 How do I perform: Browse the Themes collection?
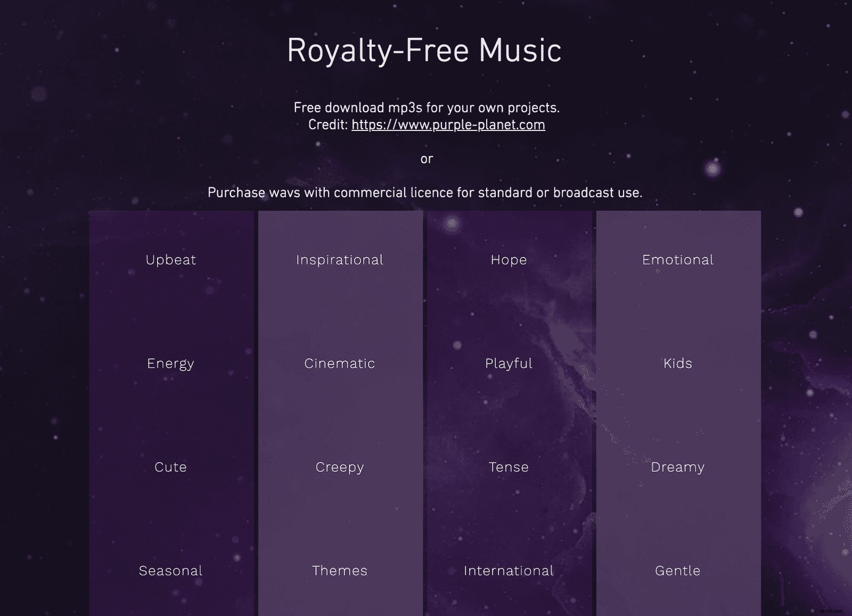pyautogui.click(x=339, y=570)
